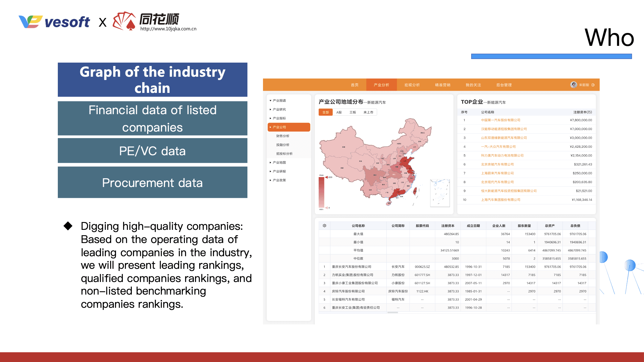Image resolution: width=644 pixels, height=362 pixels.
Task: Click the max handle arrow on map legend
Action: (326, 177)
